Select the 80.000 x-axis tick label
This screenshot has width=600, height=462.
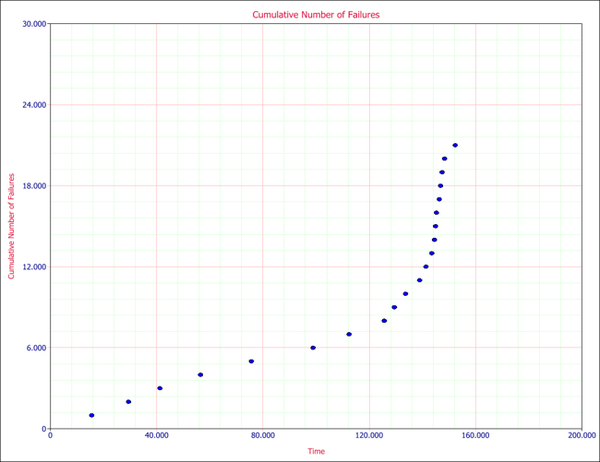[263, 436]
